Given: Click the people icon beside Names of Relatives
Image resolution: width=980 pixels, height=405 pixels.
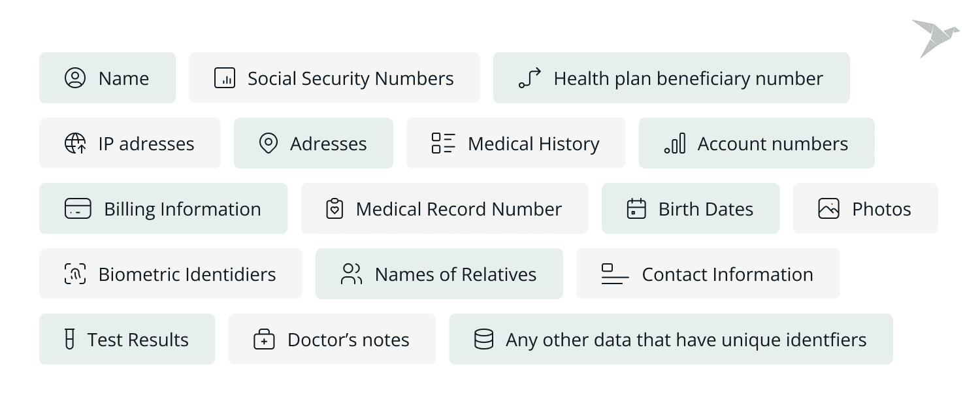Looking at the screenshot, I should pos(351,274).
